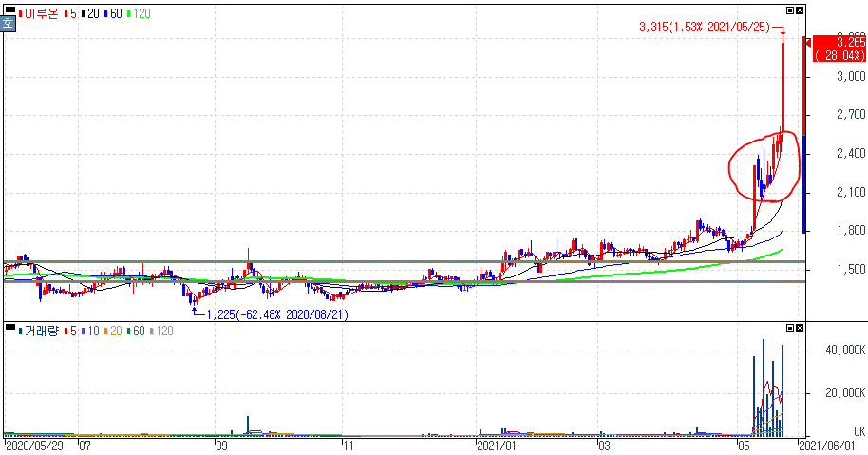Click the 1,800 price axis label

[x=851, y=231]
